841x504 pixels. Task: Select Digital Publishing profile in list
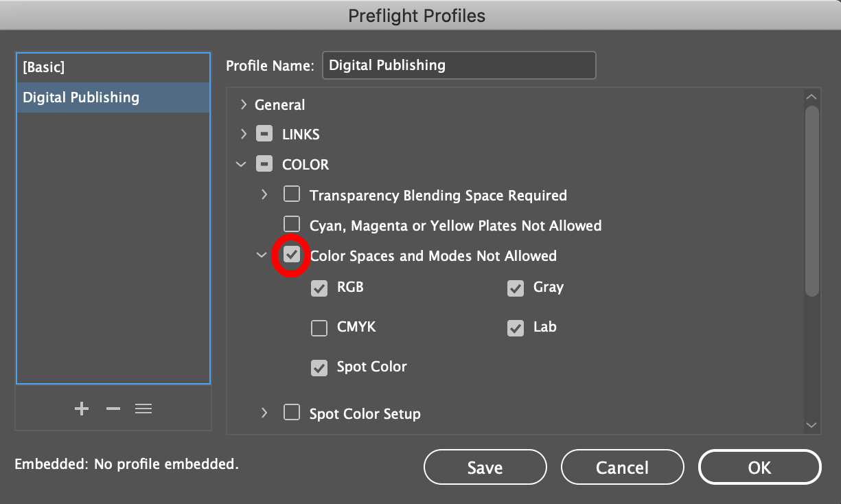click(113, 98)
